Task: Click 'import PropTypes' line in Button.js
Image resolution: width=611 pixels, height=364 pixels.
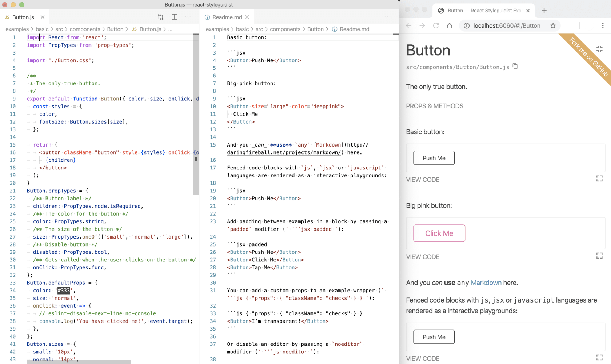Action: coord(80,45)
